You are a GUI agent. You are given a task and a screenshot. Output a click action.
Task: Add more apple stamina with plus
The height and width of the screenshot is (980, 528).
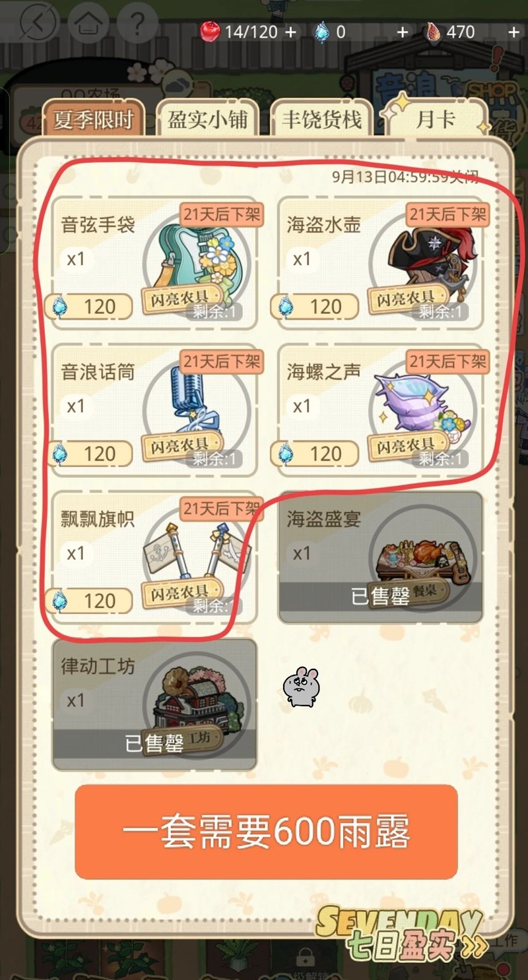coord(290,32)
